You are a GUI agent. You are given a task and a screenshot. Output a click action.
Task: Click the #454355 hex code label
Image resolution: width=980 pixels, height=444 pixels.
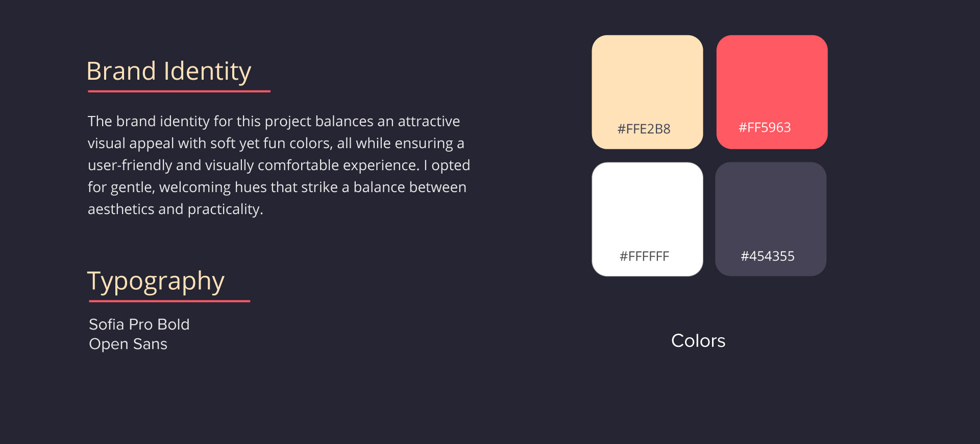coord(768,256)
